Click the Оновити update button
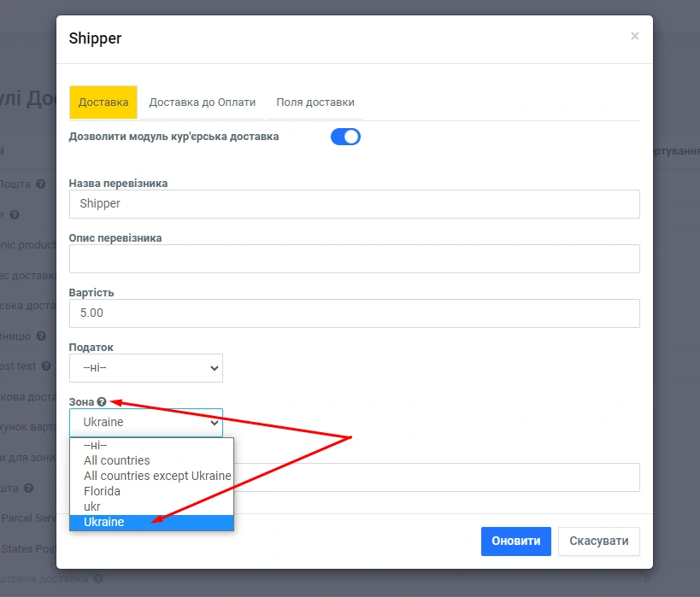 515,541
